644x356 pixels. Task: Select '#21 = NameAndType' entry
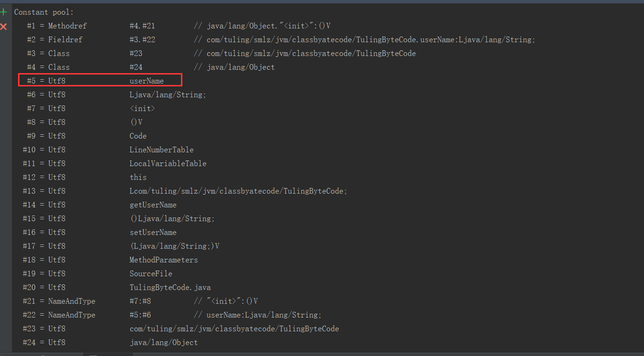point(59,301)
